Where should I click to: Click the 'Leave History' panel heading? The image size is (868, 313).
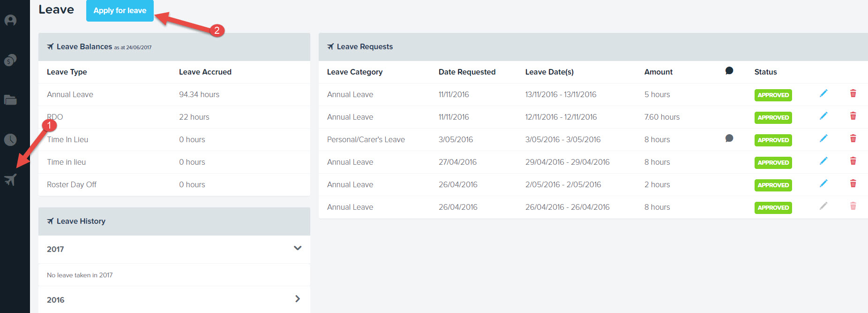click(x=81, y=221)
